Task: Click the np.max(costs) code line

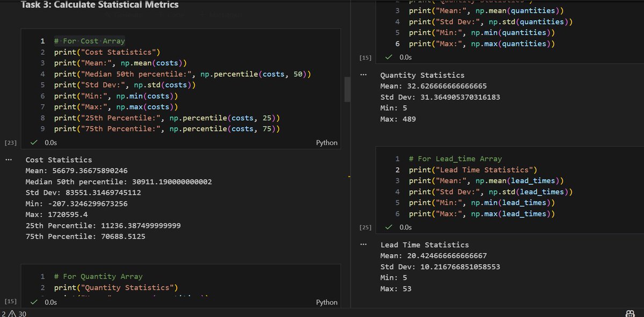Action: click(115, 107)
